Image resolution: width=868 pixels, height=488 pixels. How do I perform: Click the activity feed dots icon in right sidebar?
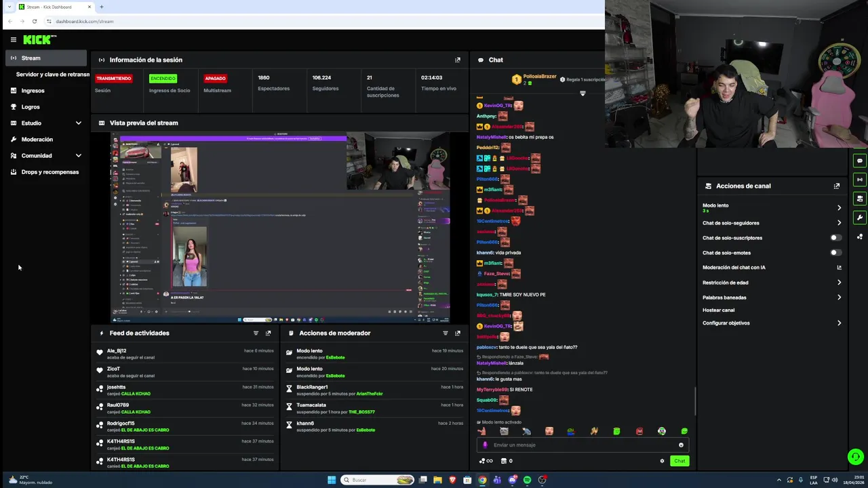[x=860, y=237]
